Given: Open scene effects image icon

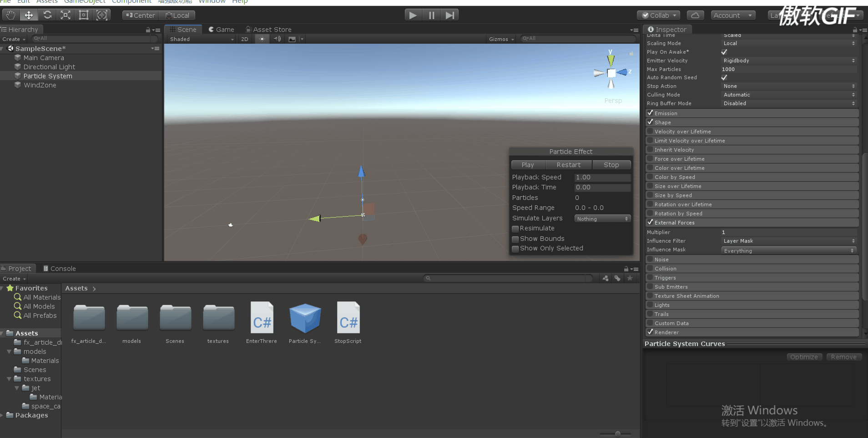Looking at the screenshot, I should tap(292, 39).
